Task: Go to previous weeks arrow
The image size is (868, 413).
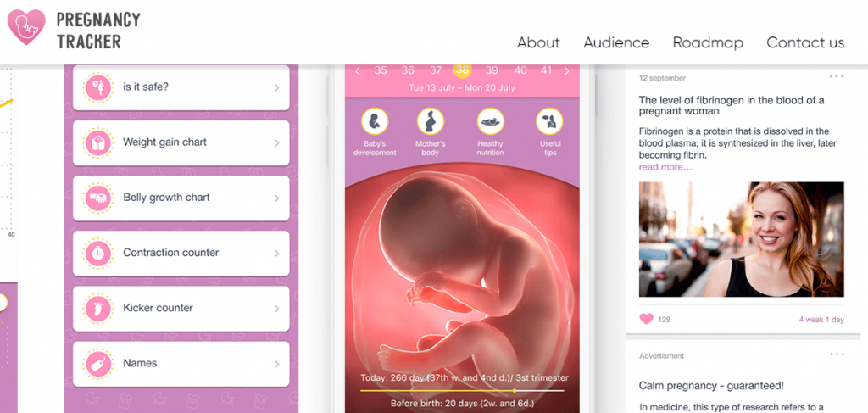Action: 357,71
